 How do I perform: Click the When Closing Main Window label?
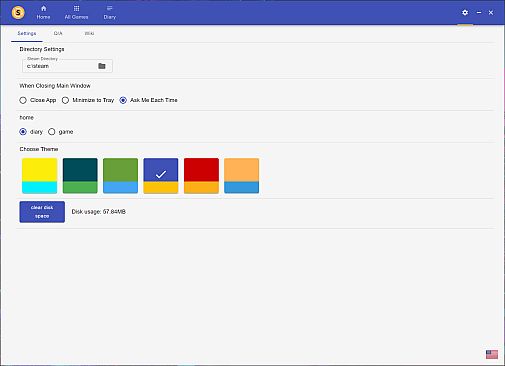point(55,86)
